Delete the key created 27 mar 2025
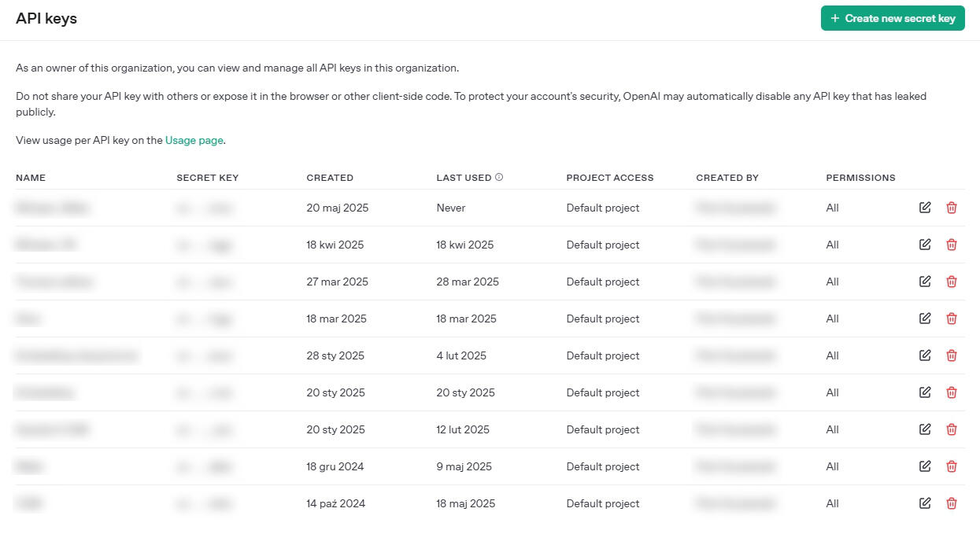This screenshot has height=534, width=980. (952, 282)
